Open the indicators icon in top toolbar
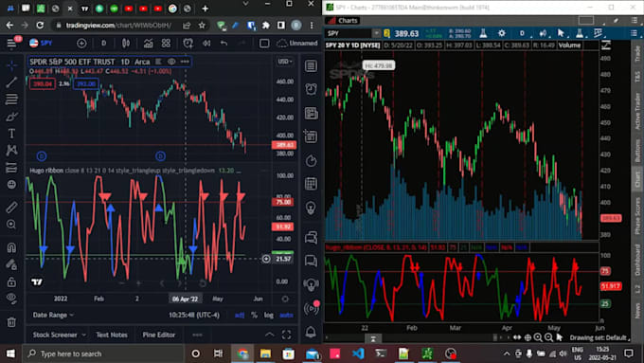Viewport: 644px width, 363px height. tap(148, 44)
